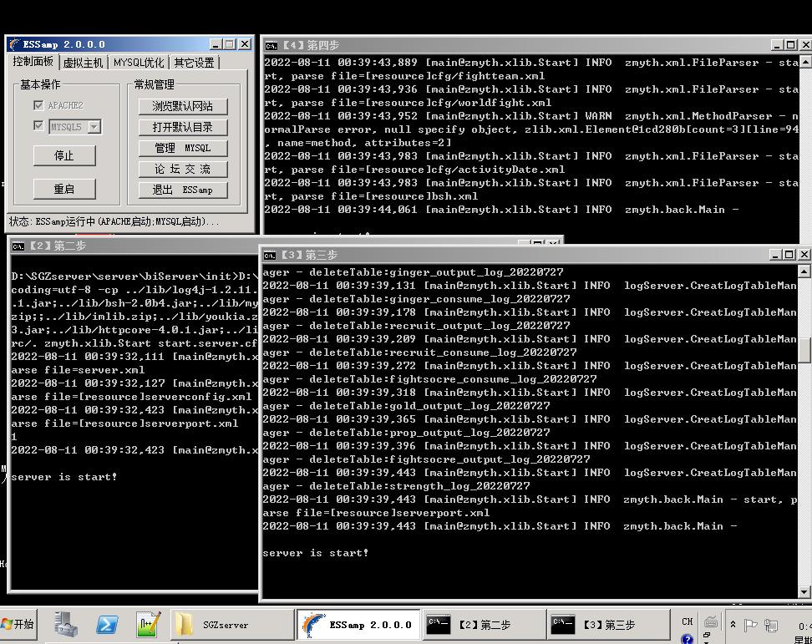Viewport: 812px width, 644px height.
Task: Click 退出 ESSamp button
Action: point(183,190)
